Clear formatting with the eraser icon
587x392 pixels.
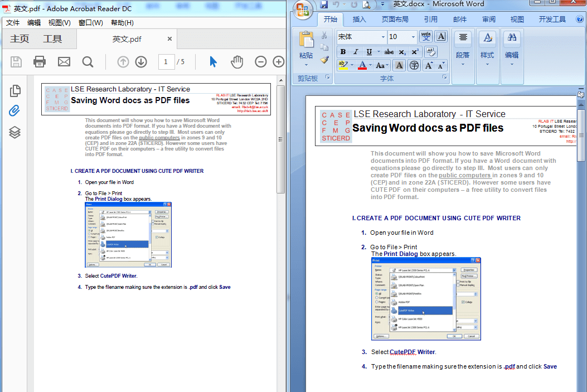pyautogui.click(x=430, y=51)
